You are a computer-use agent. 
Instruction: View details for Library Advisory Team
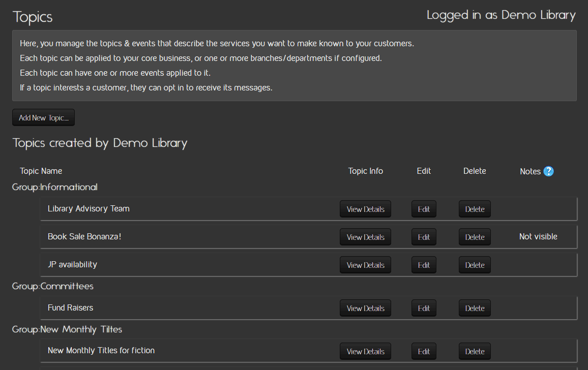[365, 209]
